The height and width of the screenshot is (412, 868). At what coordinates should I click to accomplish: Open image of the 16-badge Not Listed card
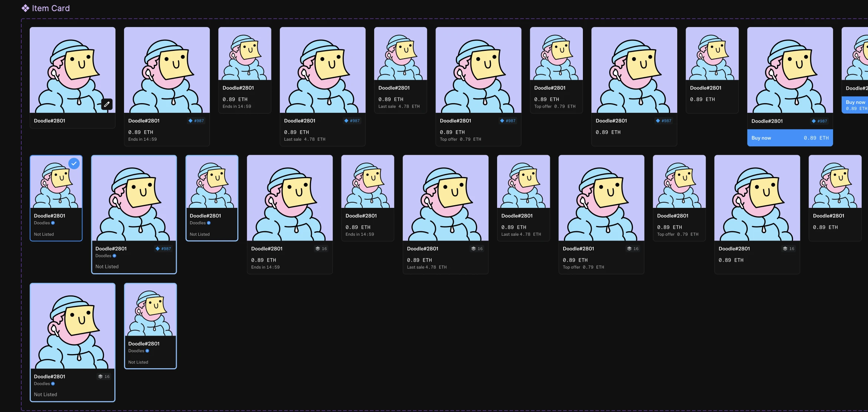click(72, 326)
